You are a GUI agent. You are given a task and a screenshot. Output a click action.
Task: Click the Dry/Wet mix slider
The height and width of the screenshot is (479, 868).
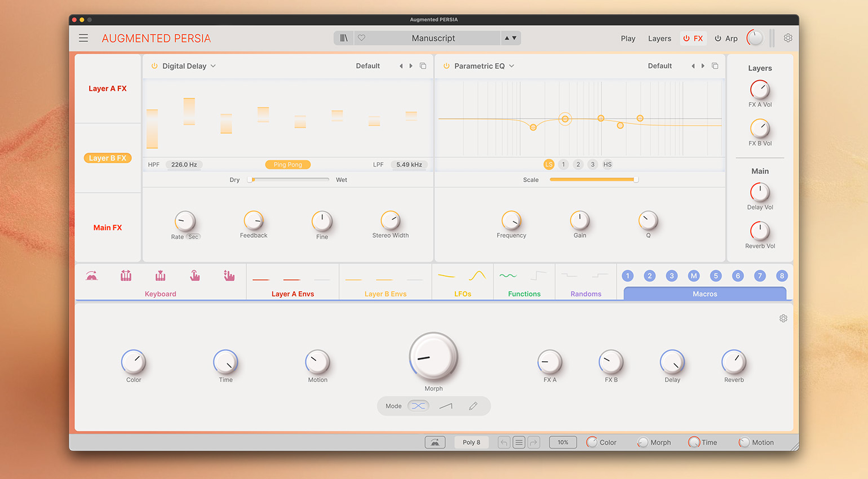[x=289, y=180]
